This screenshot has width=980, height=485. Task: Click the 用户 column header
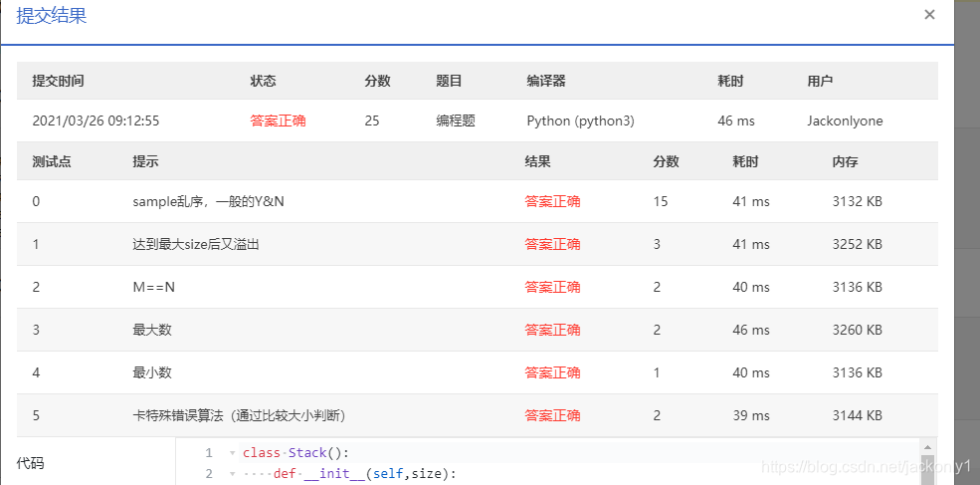(820, 81)
